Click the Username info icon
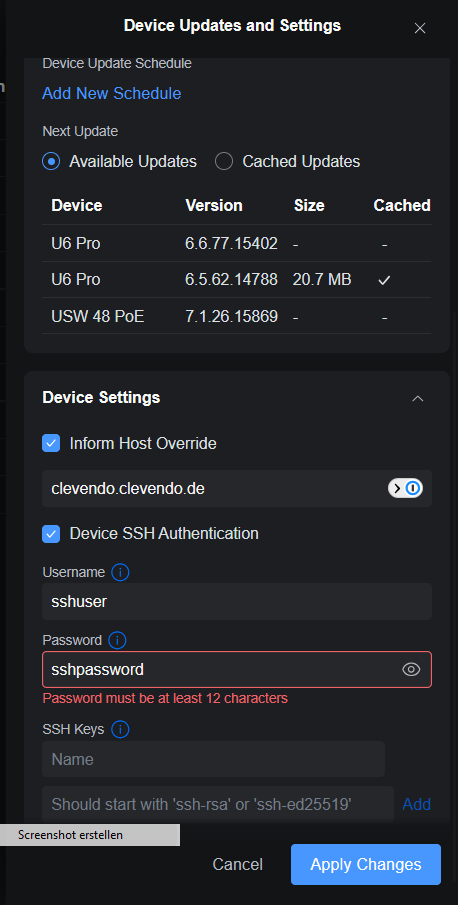458x905 pixels. (120, 573)
